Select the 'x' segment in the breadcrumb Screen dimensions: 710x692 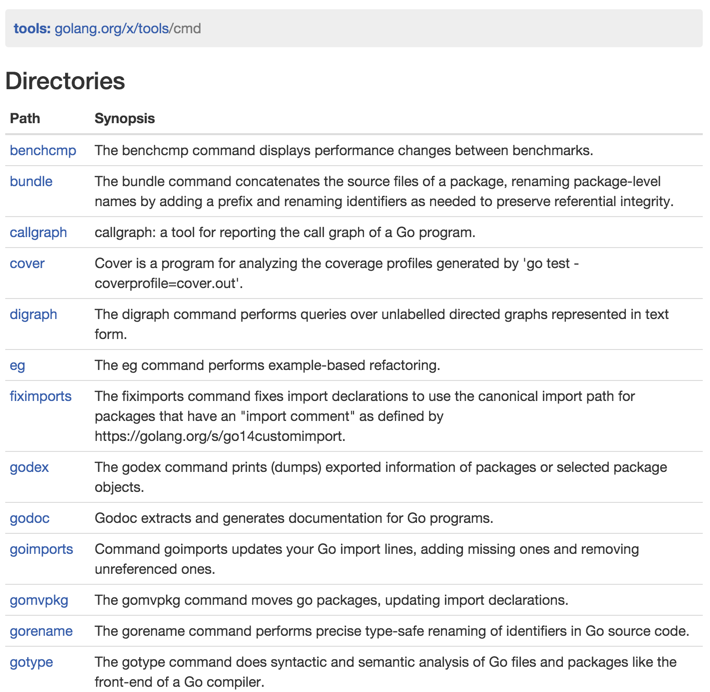[x=131, y=29]
